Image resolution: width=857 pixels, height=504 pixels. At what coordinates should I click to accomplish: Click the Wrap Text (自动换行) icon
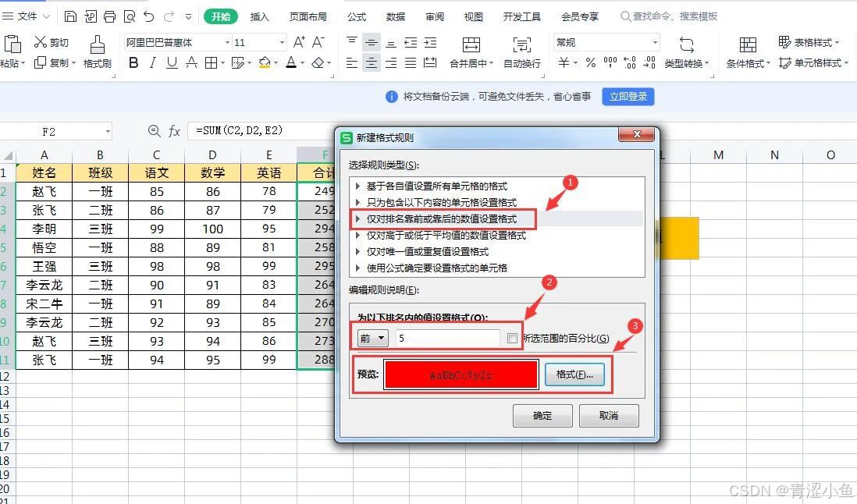click(x=522, y=44)
